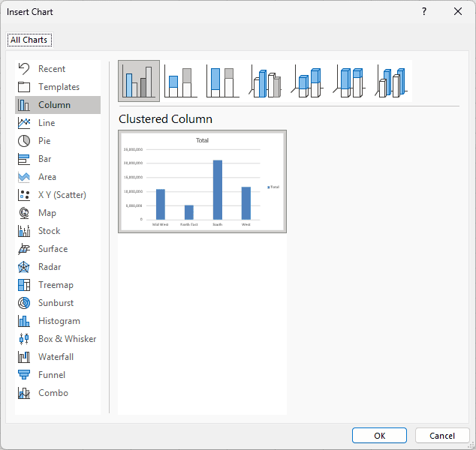Choose the Treemap label in chart list
The width and height of the screenshot is (476, 450).
pyautogui.click(x=56, y=285)
